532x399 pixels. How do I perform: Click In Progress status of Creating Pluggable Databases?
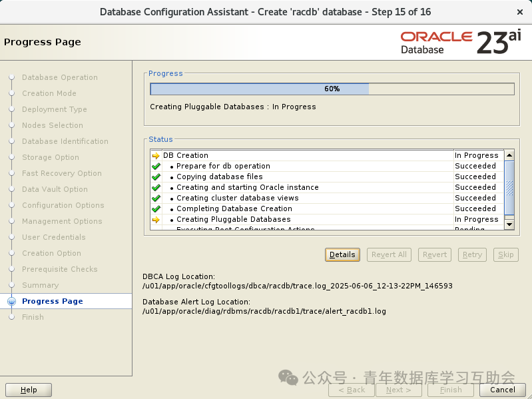pos(476,219)
